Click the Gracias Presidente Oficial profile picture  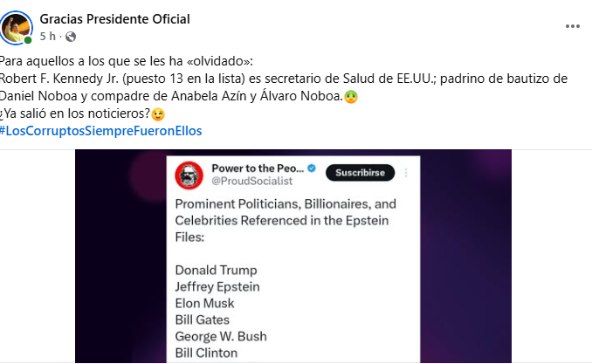coord(17,28)
